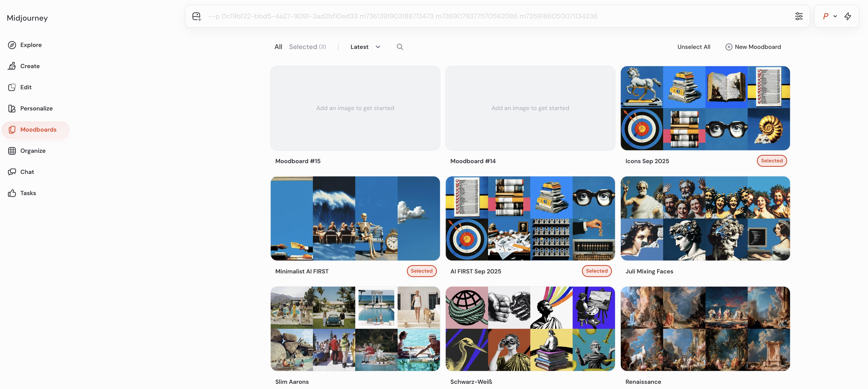This screenshot has height=389, width=868.
Task: Click the moodboard search magnifier icon
Action: tap(400, 47)
